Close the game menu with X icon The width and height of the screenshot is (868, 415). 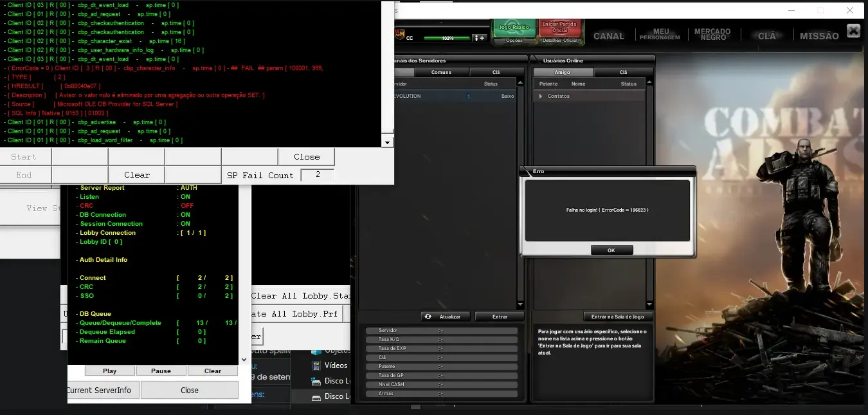point(853,30)
